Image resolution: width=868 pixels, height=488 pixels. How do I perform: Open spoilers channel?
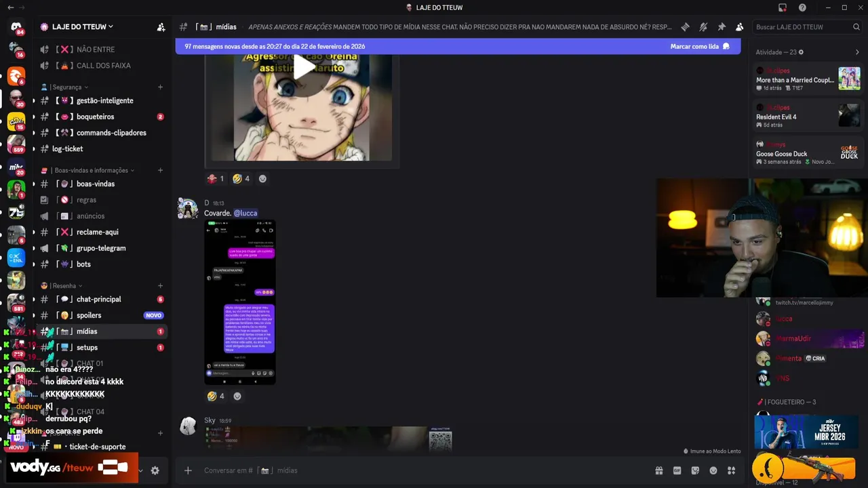pyautogui.click(x=102, y=315)
